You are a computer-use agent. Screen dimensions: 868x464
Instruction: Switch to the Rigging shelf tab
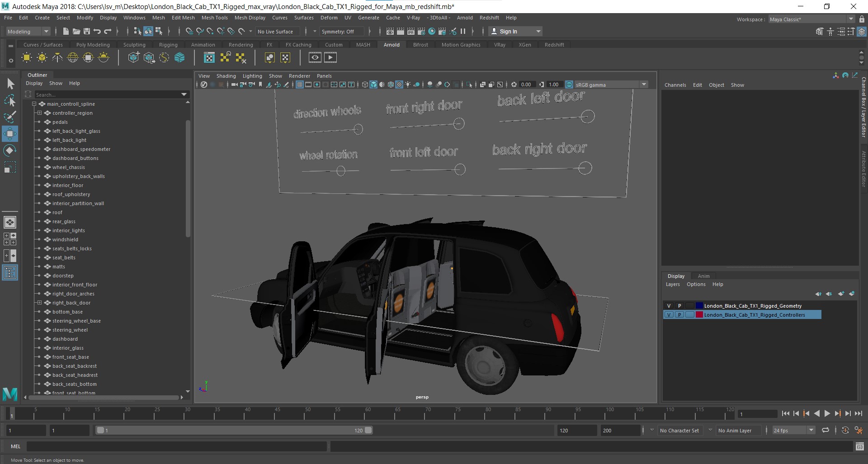pyautogui.click(x=168, y=45)
